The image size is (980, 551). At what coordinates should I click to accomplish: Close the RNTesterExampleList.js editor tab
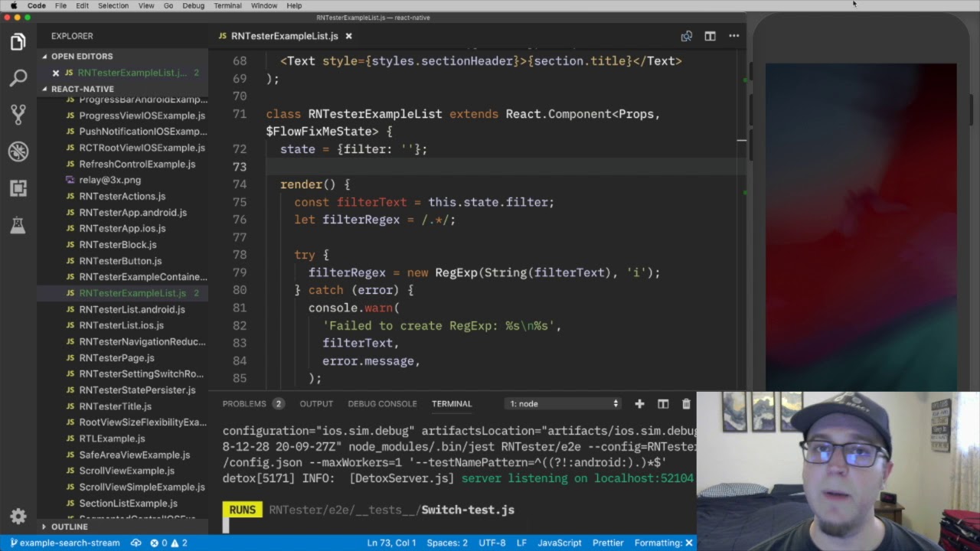349,36
